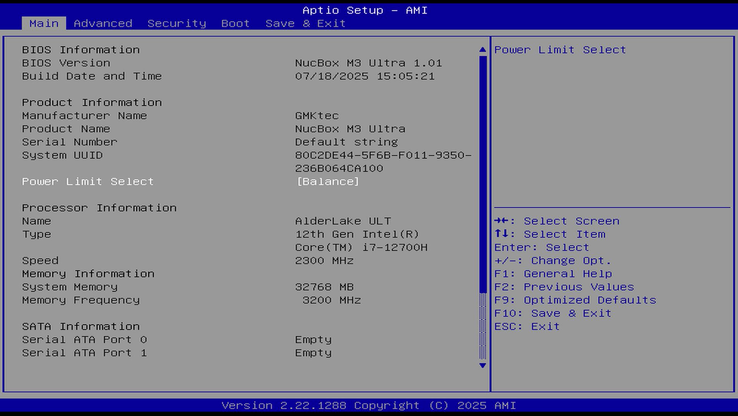
Task: Open the [Balance] power limit dropdown
Action: (x=327, y=181)
